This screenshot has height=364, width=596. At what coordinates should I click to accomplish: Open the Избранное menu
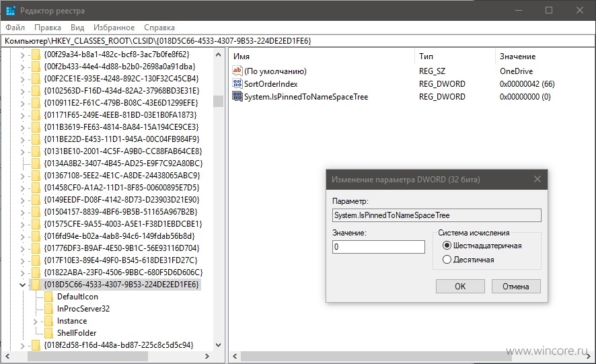[x=114, y=28]
